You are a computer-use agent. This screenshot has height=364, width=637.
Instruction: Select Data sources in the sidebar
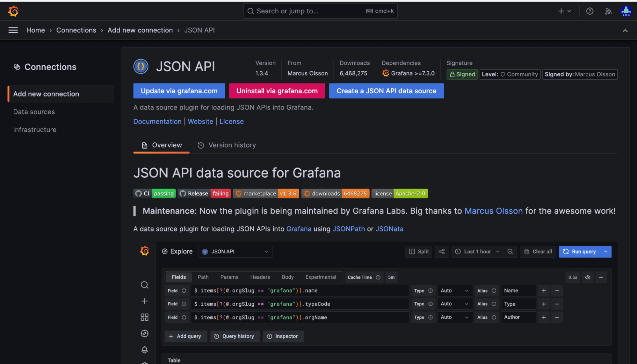point(34,112)
